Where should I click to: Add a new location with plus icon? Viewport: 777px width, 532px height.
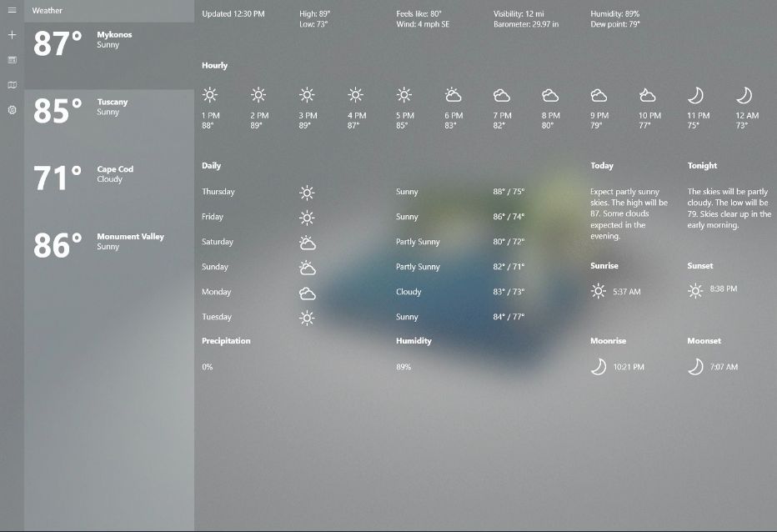[x=12, y=35]
